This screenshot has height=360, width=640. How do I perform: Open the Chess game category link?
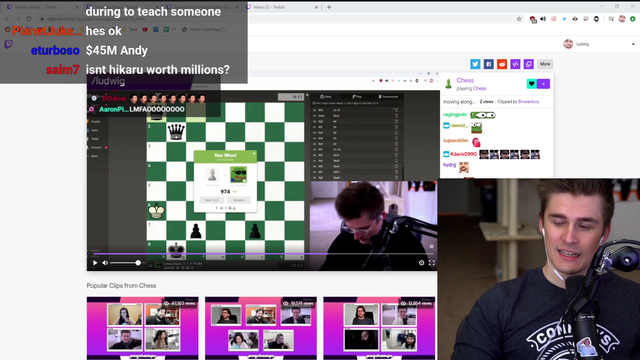[480, 89]
